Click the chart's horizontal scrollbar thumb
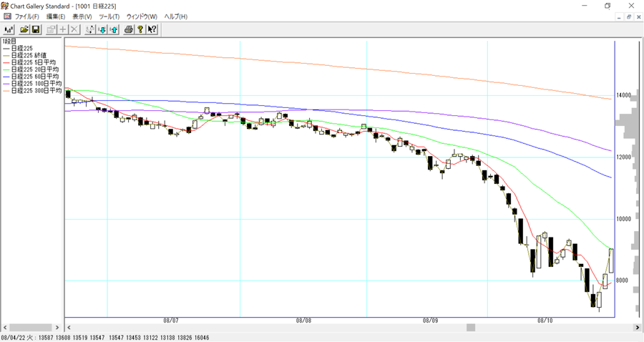644x342 pixels. (471, 328)
